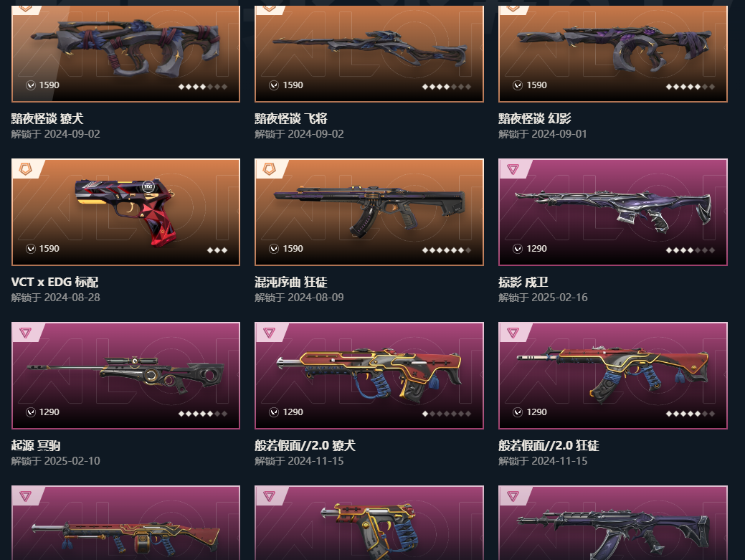Click the orange tier badge on VCT x EDG card
Image resolution: width=745 pixels, height=560 pixels.
point(26,169)
